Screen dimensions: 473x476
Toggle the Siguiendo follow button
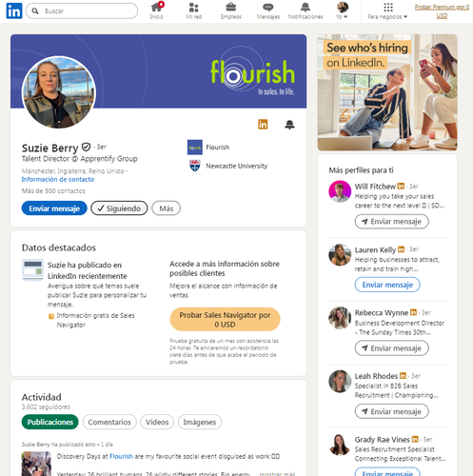point(119,208)
